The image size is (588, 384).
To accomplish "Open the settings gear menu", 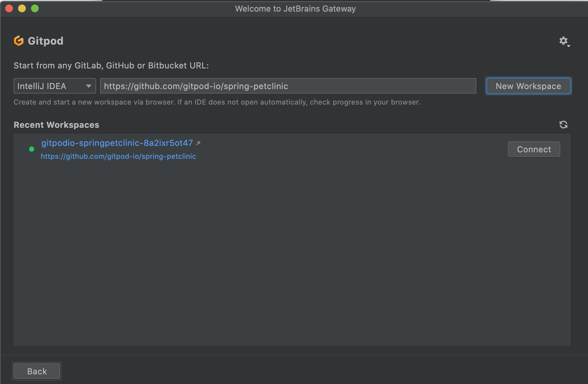I will pos(563,41).
